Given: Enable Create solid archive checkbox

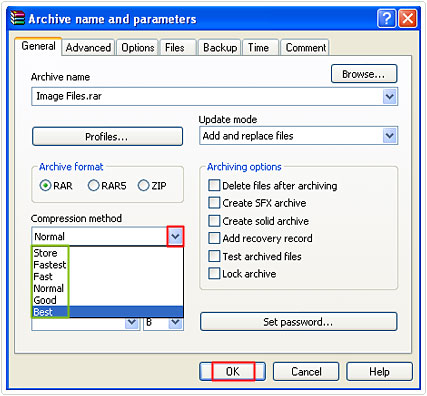Looking at the screenshot, I should 214,221.
